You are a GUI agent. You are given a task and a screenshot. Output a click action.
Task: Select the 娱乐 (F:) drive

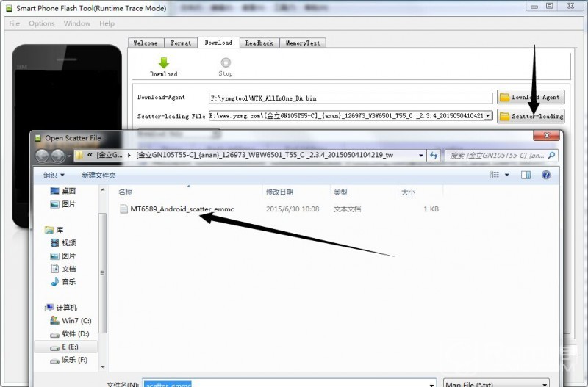69,360
